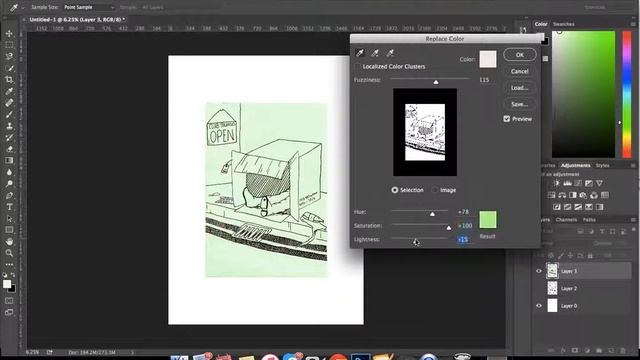Select the Type tool
Viewport: 640px width, 360px height.
(9, 207)
